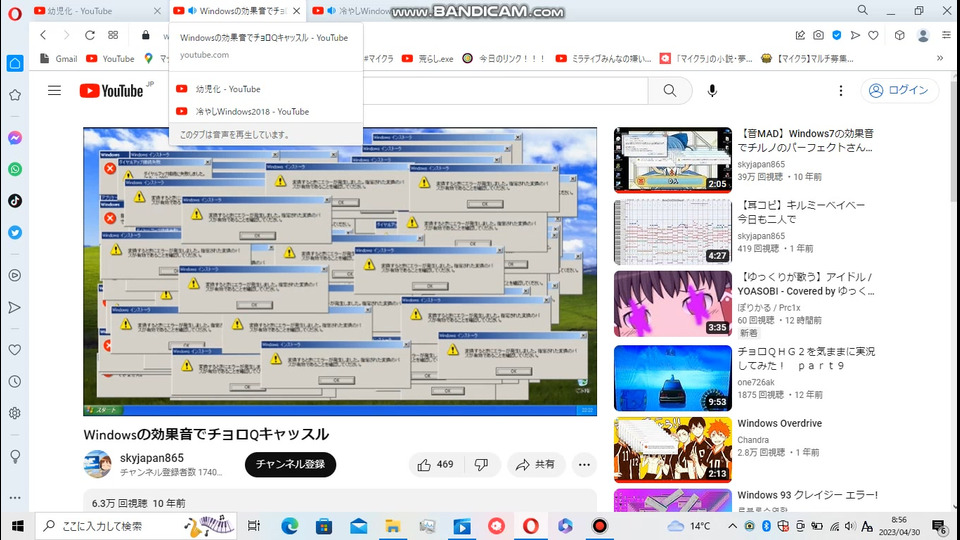Go back with the browser back arrow
This screenshot has width=960, height=540.
tap(43, 35)
